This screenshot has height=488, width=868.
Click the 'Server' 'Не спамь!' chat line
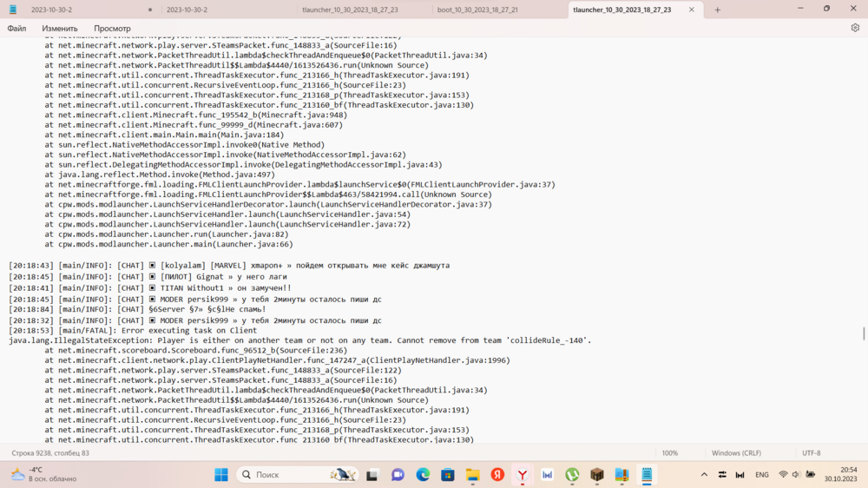137,310
